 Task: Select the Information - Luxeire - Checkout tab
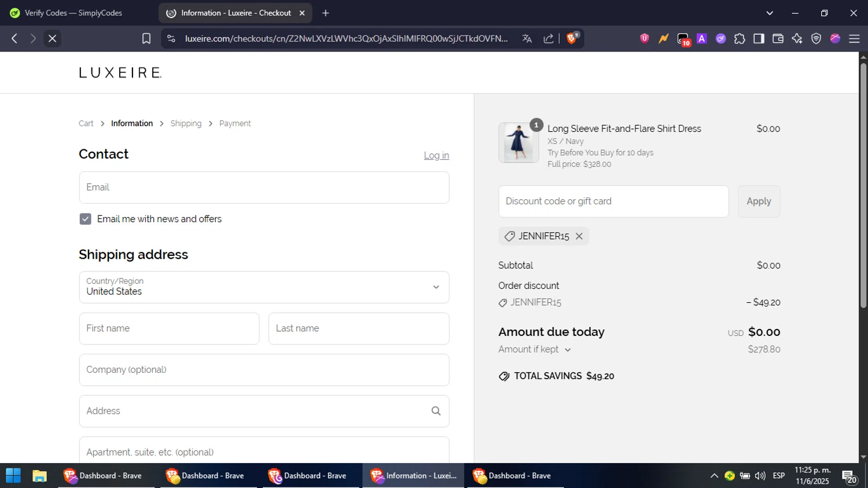tap(236, 13)
